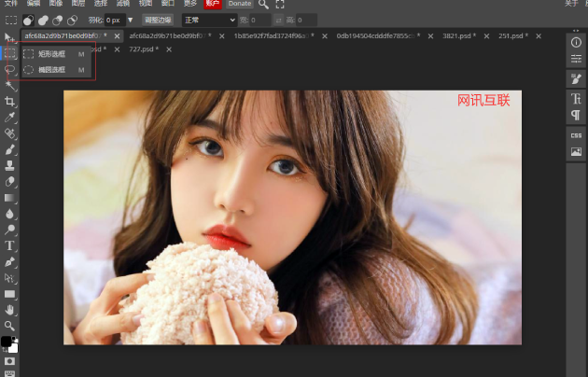588x377 pixels.
Task: Close the 251.psd tab
Action: coord(539,35)
